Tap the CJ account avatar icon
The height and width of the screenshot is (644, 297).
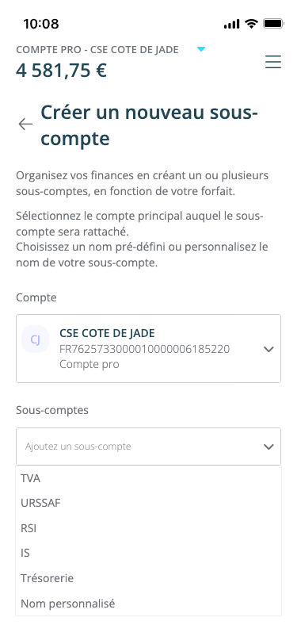coord(36,339)
